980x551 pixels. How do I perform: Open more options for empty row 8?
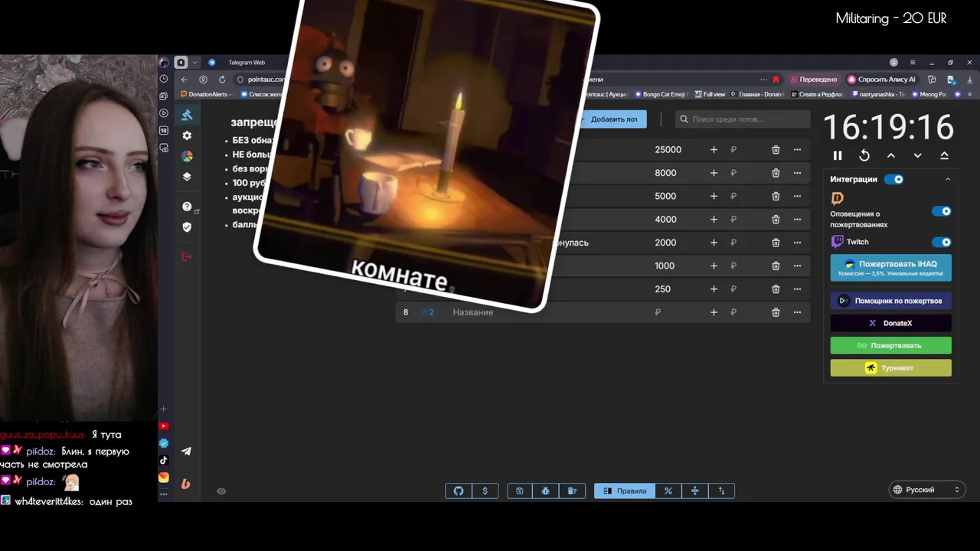point(797,312)
